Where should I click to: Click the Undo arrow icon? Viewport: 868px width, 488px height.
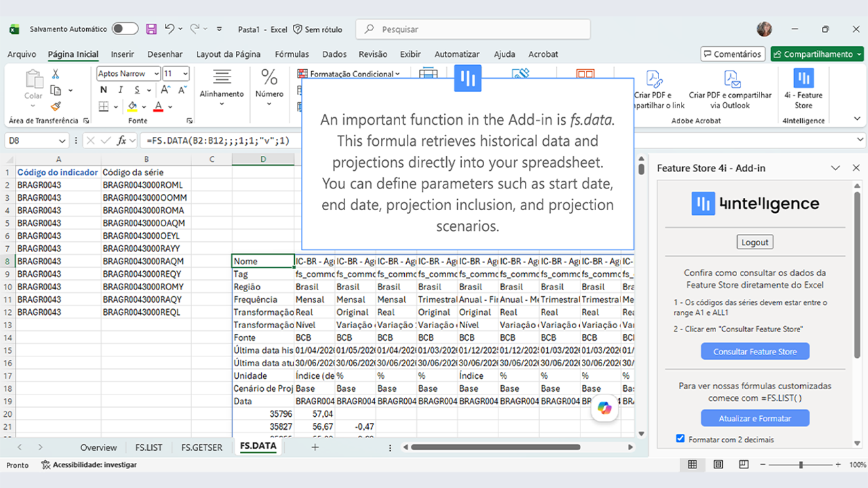[170, 28]
